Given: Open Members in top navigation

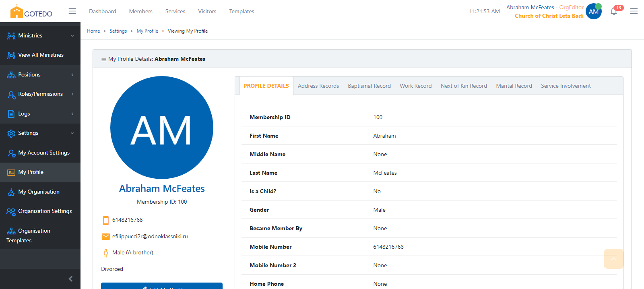Looking at the screenshot, I should (x=140, y=12).
